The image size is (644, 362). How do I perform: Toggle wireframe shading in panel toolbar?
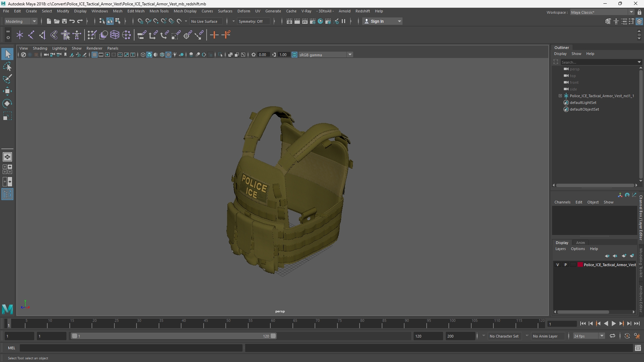pyautogui.click(x=143, y=55)
